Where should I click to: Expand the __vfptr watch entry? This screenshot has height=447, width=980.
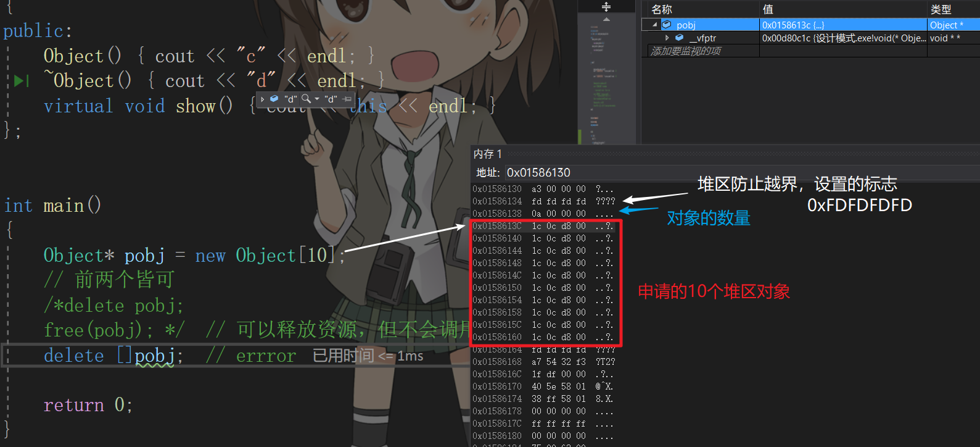tap(667, 38)
